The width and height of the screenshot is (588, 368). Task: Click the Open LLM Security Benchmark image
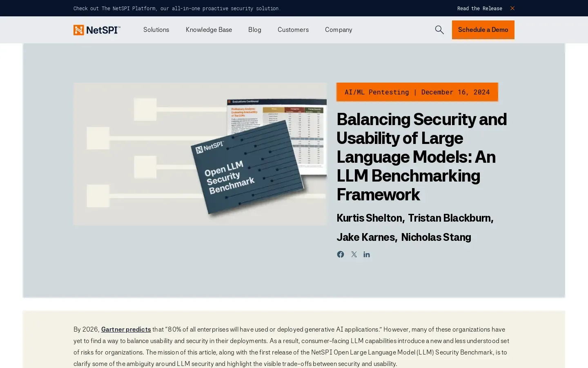coord(200,154)
